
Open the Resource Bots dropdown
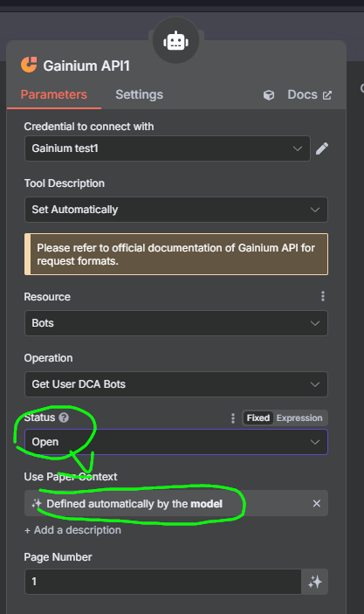(176, 323)
